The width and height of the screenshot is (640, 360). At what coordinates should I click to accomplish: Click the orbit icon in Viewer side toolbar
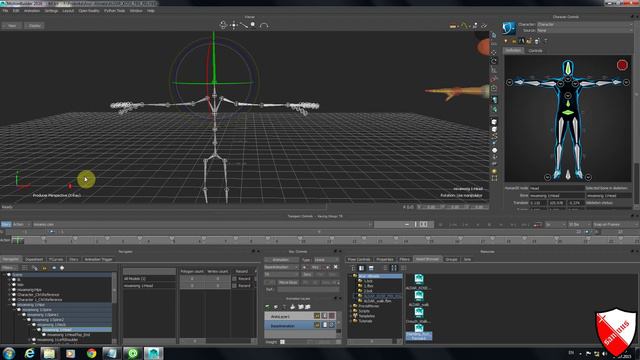494,61
